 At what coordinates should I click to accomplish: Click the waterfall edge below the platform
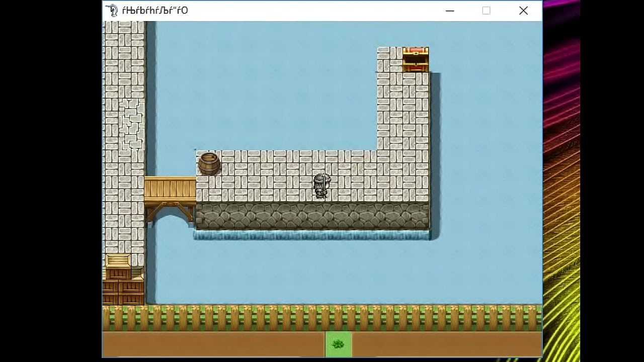pos(312,234)
